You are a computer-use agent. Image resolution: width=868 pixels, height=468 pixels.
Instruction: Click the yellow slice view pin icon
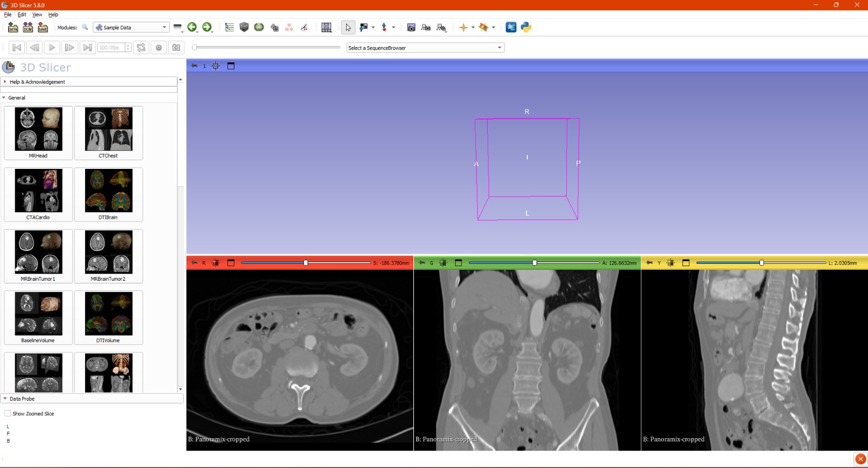pyautogui.click(x=649, y=263)
